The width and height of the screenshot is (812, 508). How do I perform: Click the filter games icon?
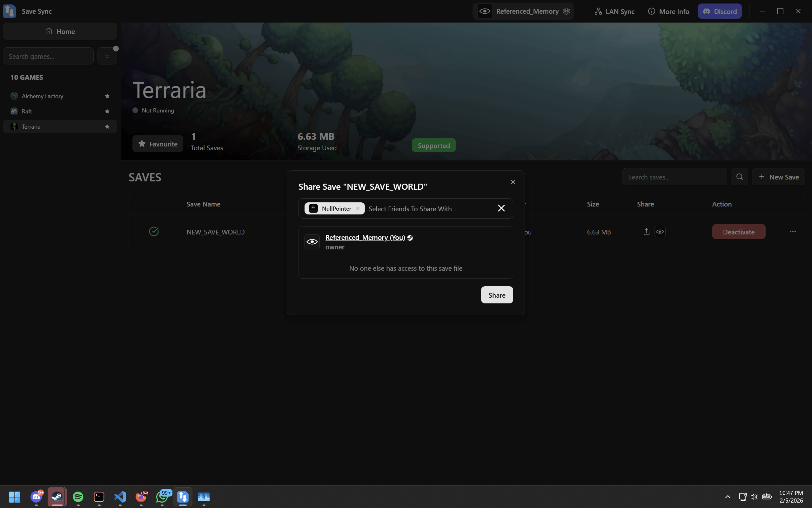(107, 56)
